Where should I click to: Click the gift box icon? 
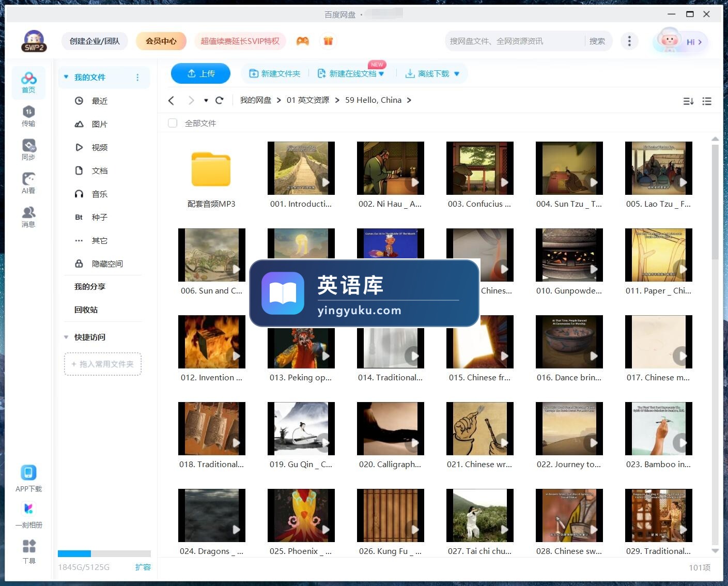click(x=328, y=41)
